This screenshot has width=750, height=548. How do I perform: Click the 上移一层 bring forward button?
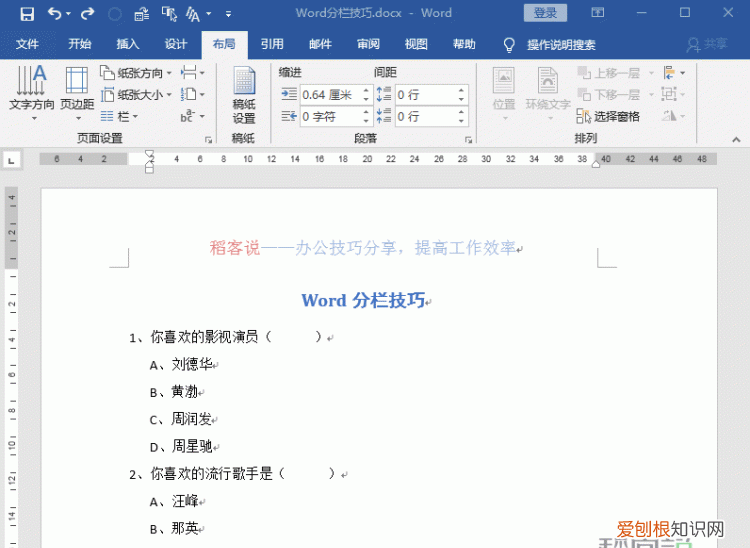coord(609,73)
